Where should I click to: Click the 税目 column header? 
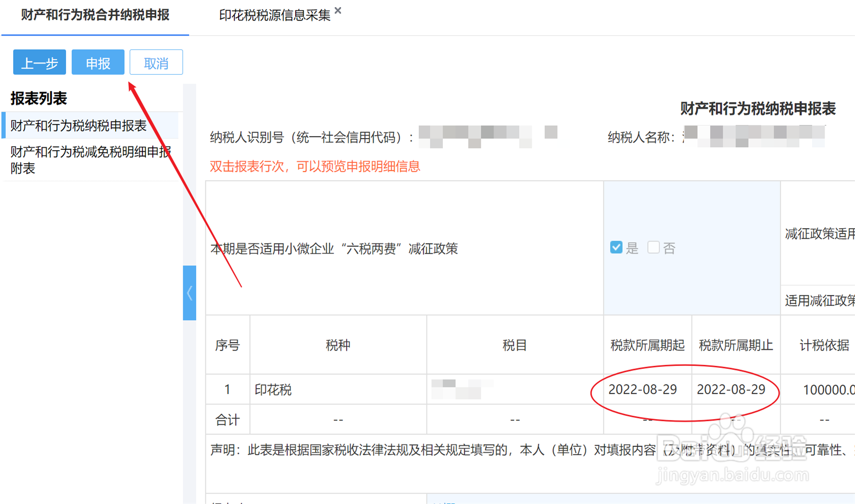[514, 345]
